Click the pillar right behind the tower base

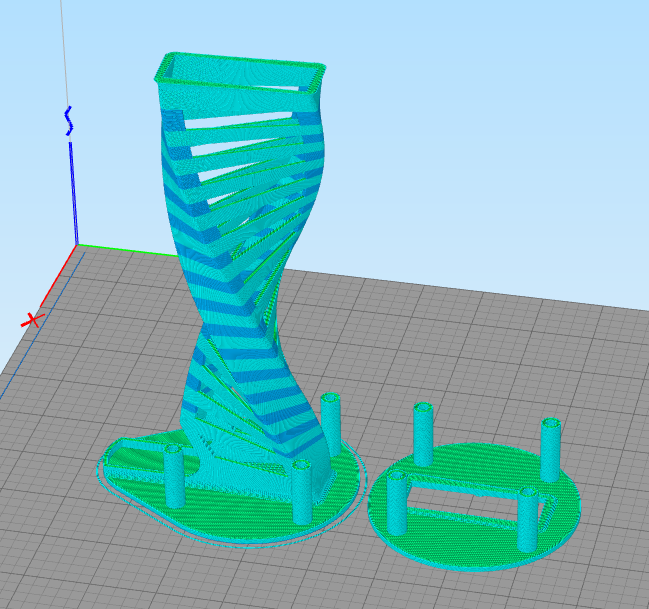[x=332, y=418]
